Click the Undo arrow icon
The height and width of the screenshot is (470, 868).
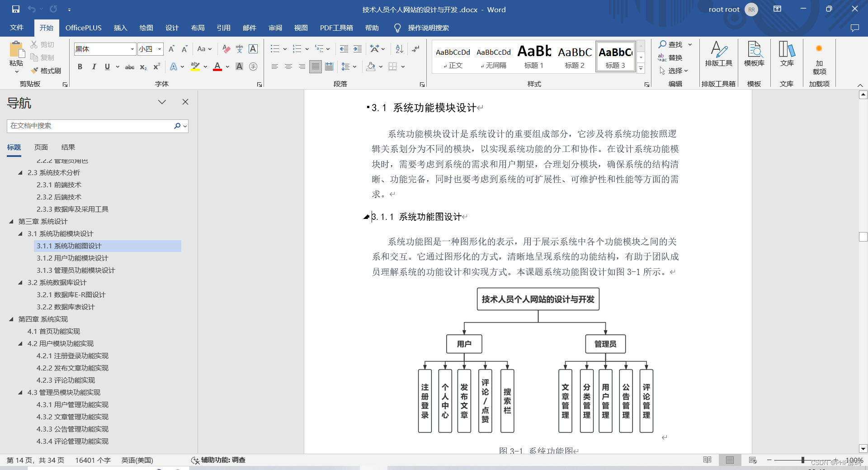coord(32,9)
